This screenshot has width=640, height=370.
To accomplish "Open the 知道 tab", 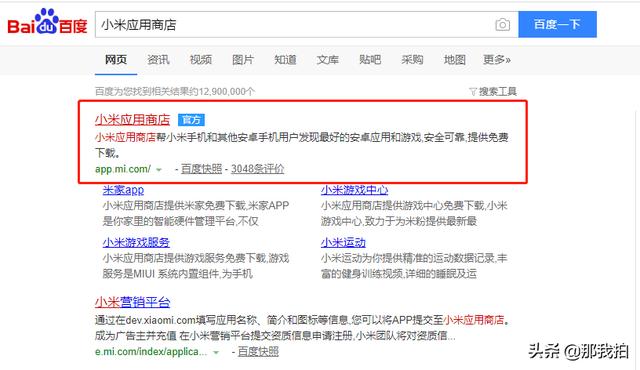I will (x=285, y=60).
